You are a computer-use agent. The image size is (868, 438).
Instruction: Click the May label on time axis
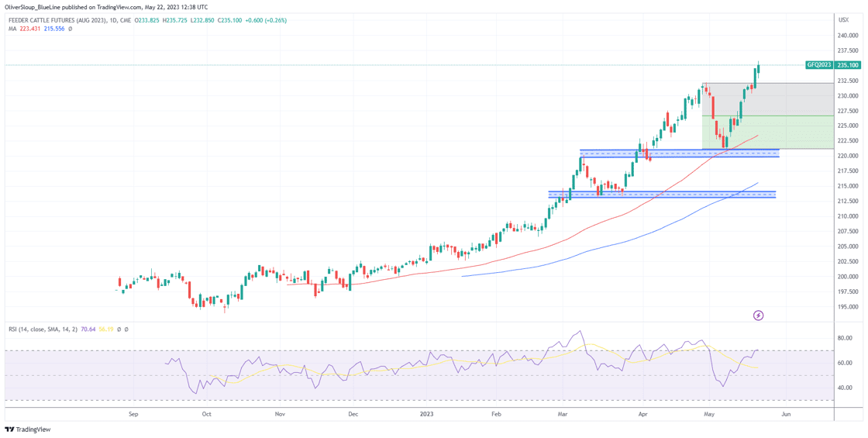(711, 414)
